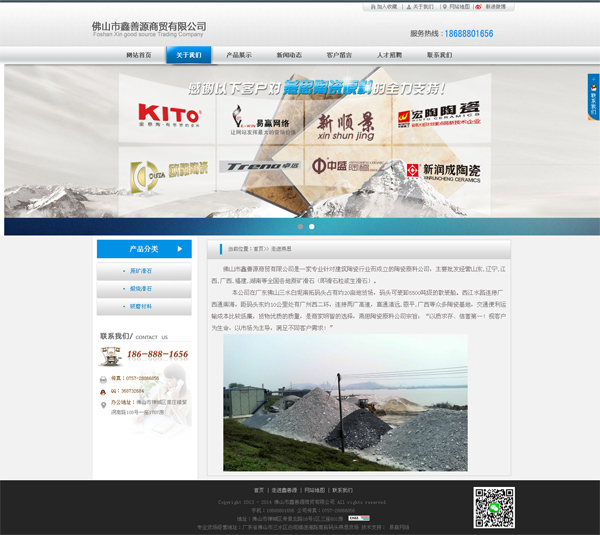The width and height of the screenshot is (600, 535).
Task: Click the 关于我们 person icon in top bar
Action: 409,7
